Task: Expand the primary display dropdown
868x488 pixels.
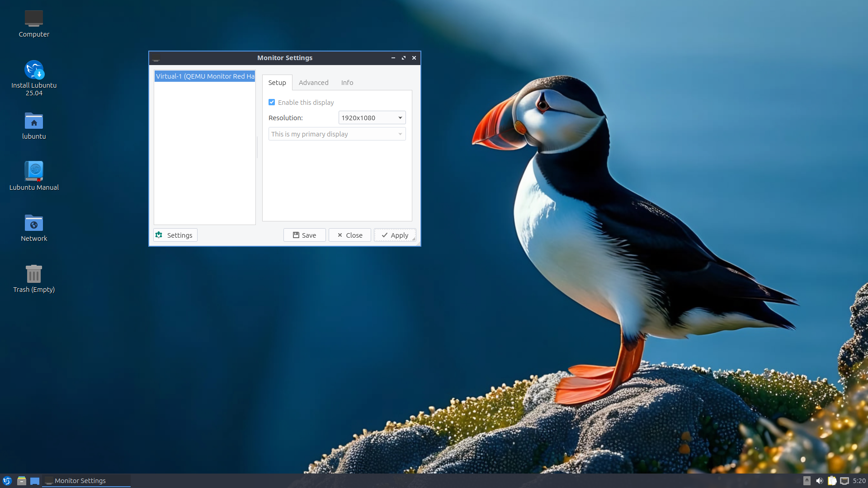Action: 337,134
